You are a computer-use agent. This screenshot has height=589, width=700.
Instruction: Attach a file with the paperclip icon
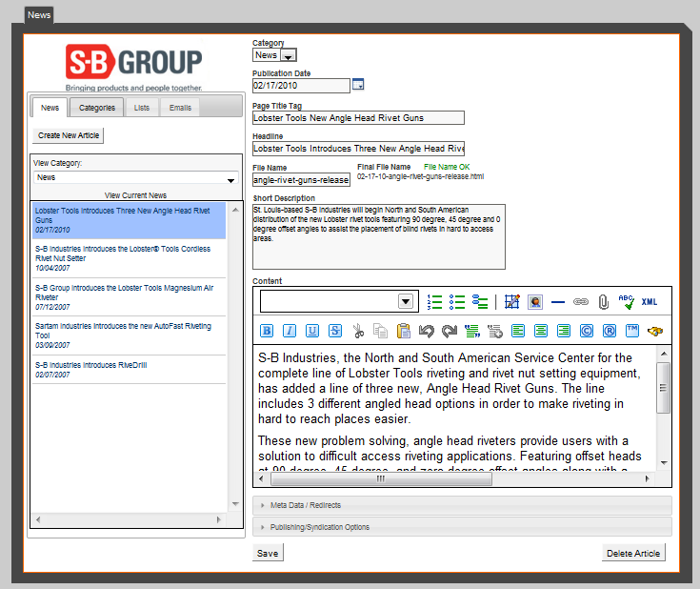604,302
